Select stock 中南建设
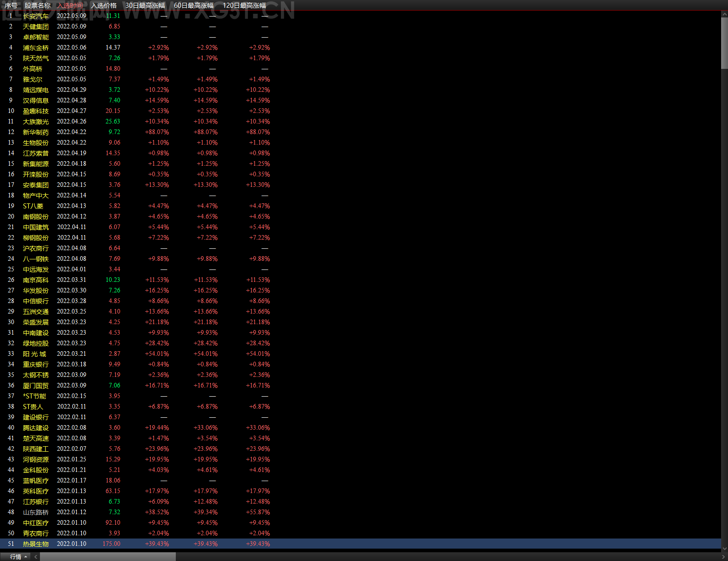 [x=36, y=333]
